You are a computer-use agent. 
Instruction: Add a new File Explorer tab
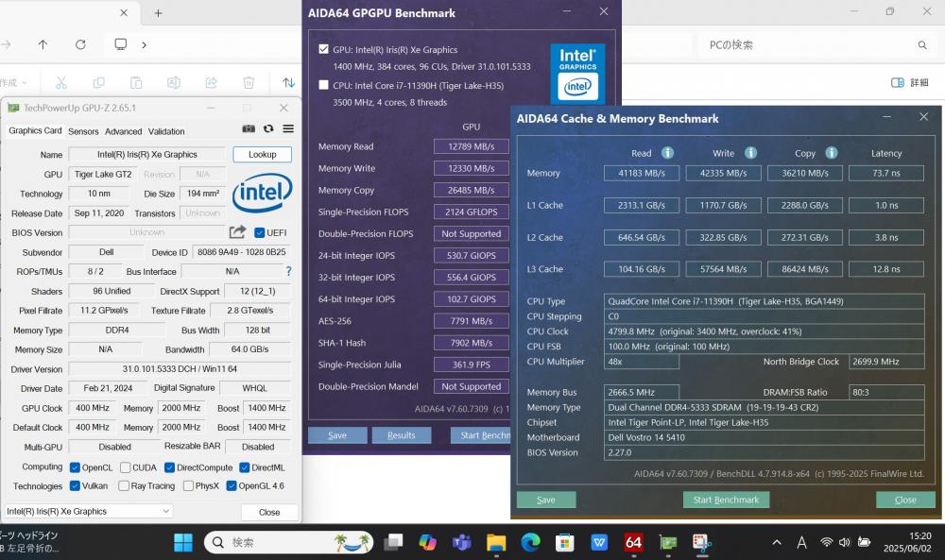tap(158, 12)
